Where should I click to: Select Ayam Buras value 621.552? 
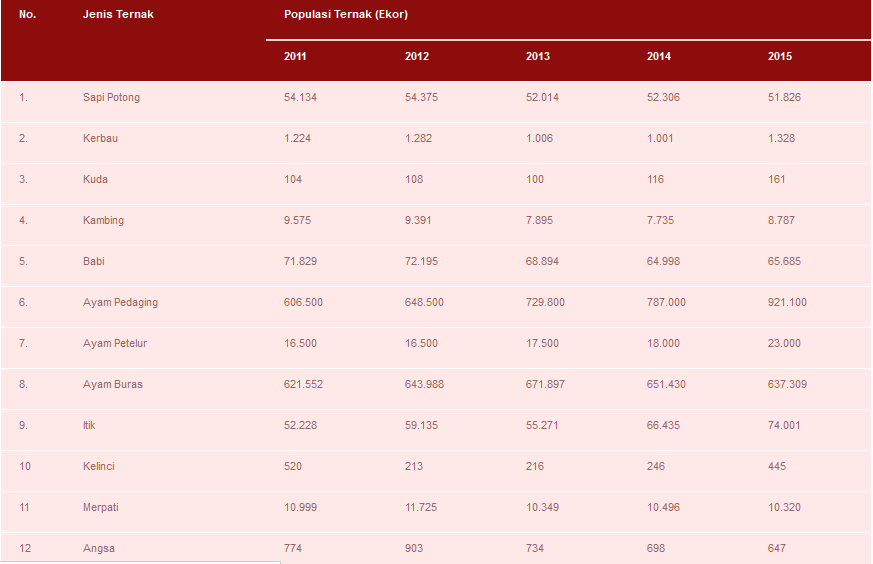(303, 384)
